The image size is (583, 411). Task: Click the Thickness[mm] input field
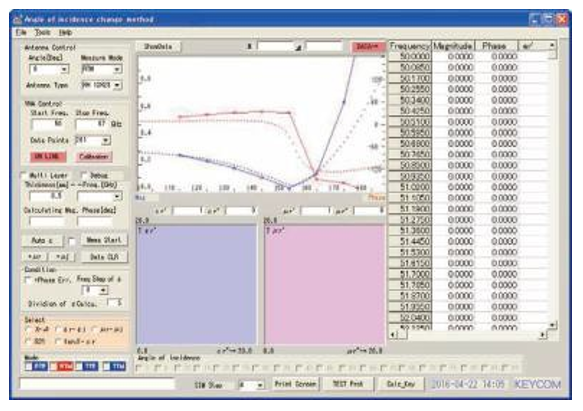[x=46, y=196]
